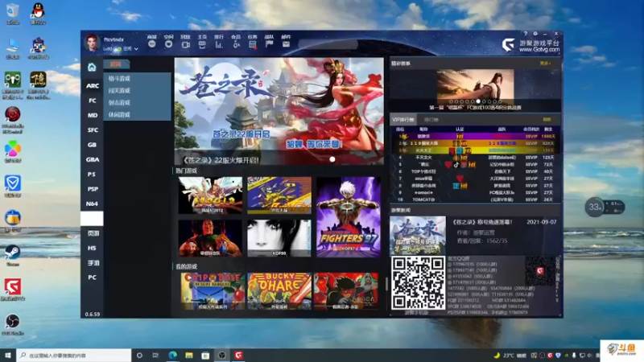Click the Windows taskbar search box
Image resolution: width=644 pixels, height=362 pixels.
click(74, 356)
